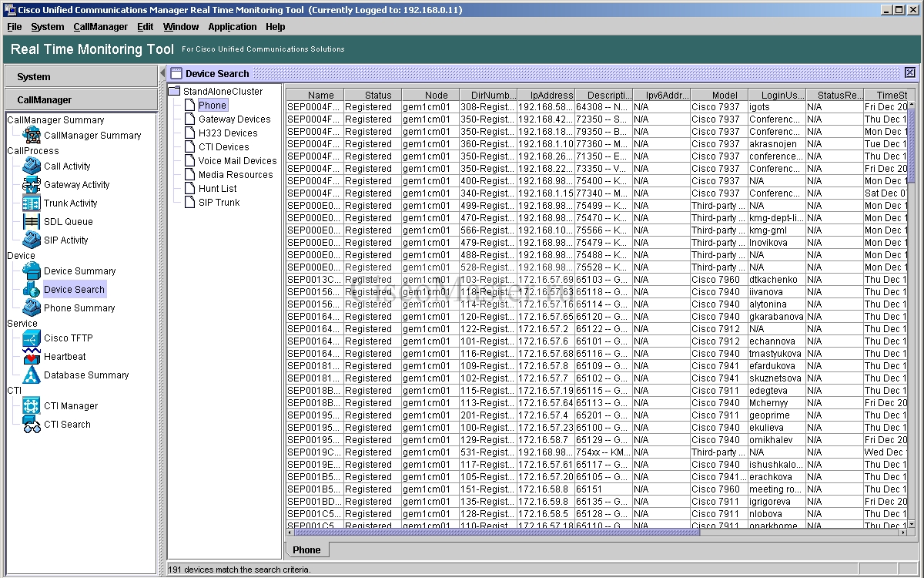Click the Ipv6Address column header
The width and height of the screenshot is (924, 578).
click(661, 95)
